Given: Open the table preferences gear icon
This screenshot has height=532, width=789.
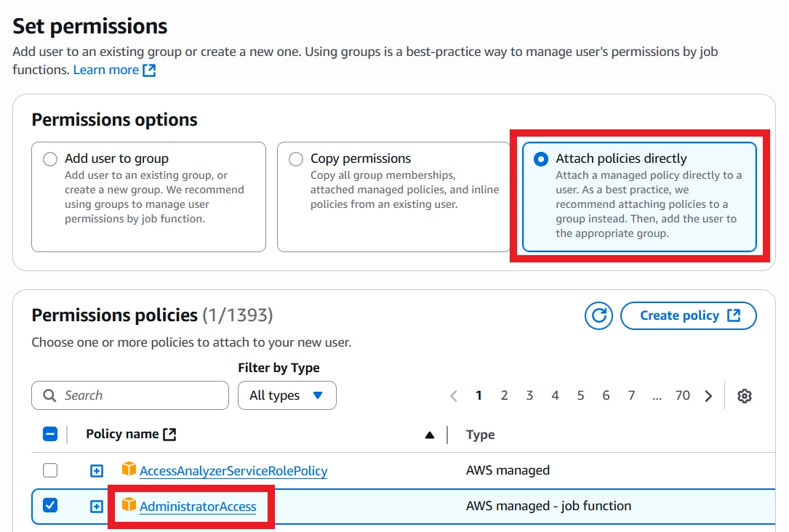Looking at the screenshot, I should [x=744, y=396].
